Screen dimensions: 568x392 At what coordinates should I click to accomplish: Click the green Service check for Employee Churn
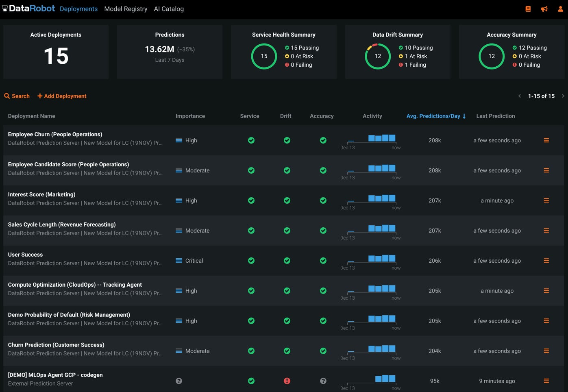(251, 140)
